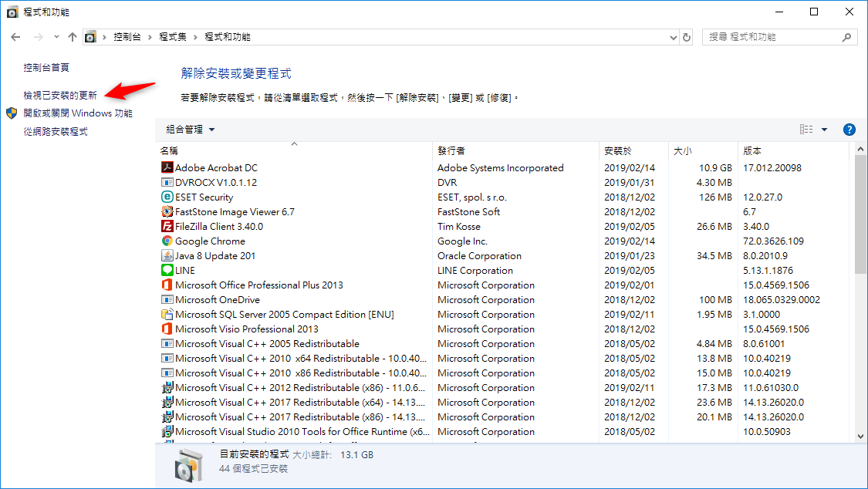Navigate to 程式集 in breadcrumb
Image resolution: width=868 pixels, height=489 pixels.
coord(173,37)
